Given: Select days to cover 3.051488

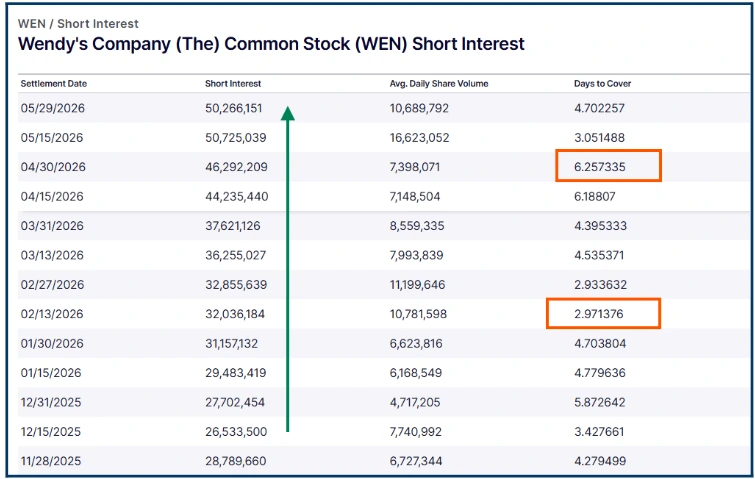Looking at the screenshot, I should (x=599, y=138).
